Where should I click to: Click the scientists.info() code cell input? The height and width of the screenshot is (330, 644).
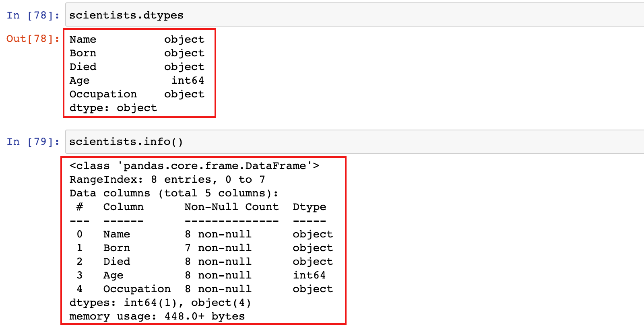pos(355,142)
